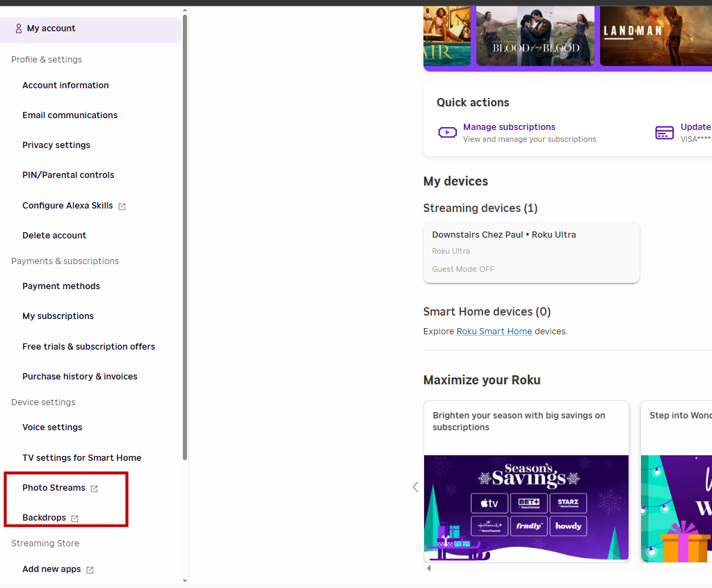Open Free trials & subscription offers

88,347
